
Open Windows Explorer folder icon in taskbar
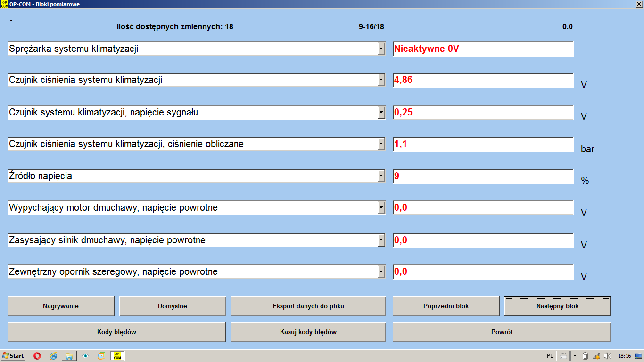point(69,356)
